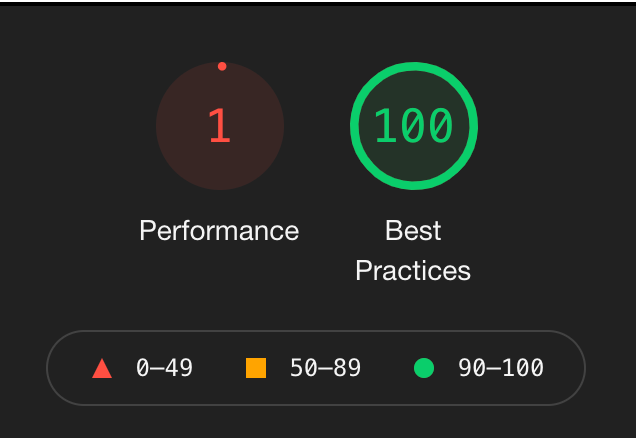Click the red number 1 score
The width and height of the screenshot is (636, 438).
[x=220, y=126]
